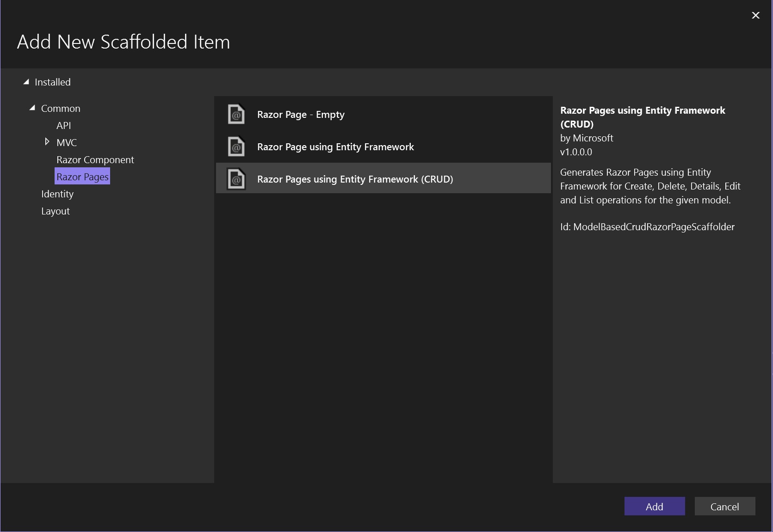Click the 'by Microsoft' text
The image size is (773, 532).
click(x=587, y=138)
